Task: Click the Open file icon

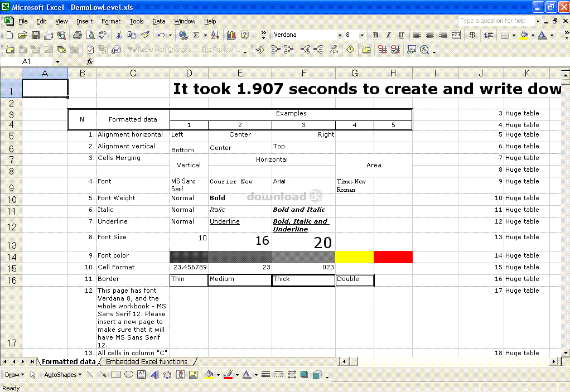Action: tap(22, 35)
